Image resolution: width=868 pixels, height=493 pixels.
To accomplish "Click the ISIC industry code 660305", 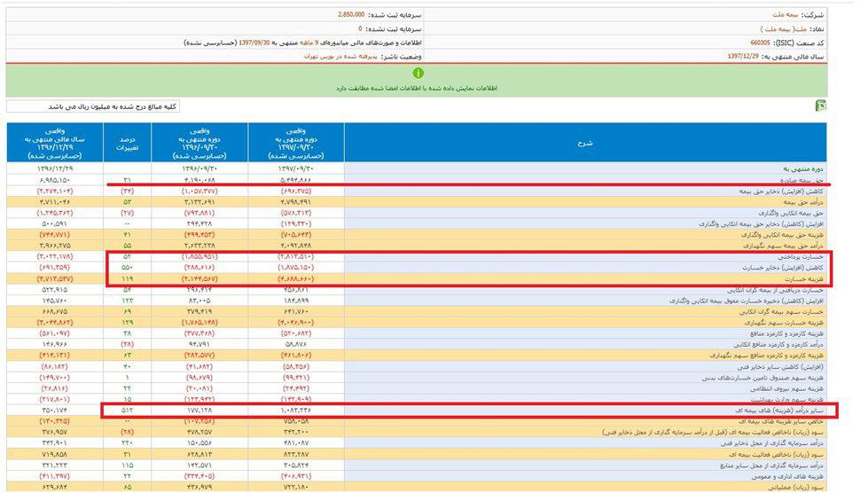I will point(760,43).
